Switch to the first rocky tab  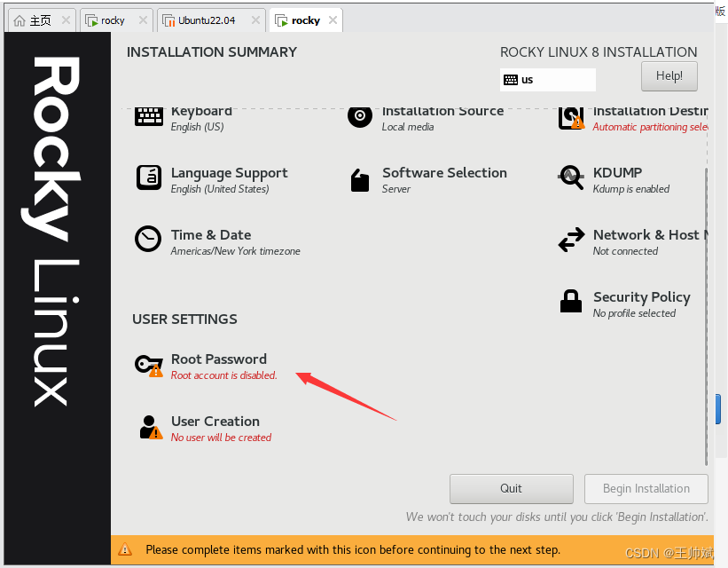tap(116, 20)
